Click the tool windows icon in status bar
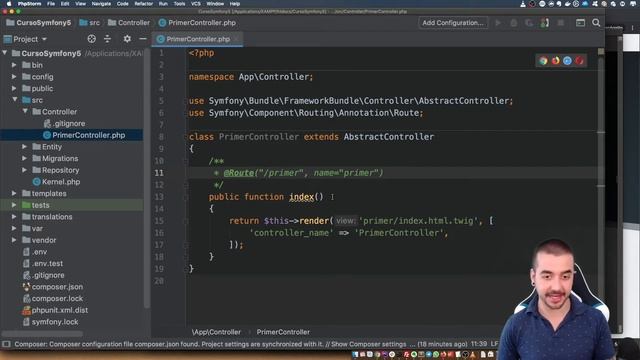Viewport: 640px width, 360px height. click(x=6, y=344)
